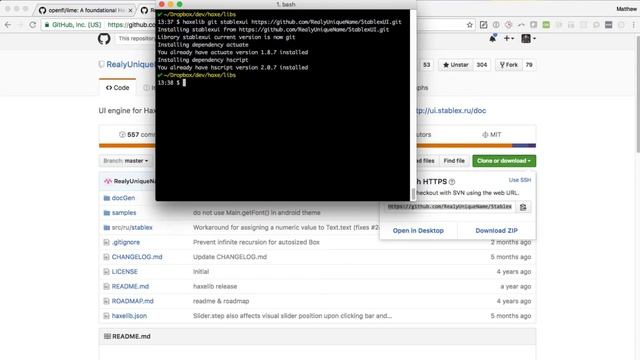Toggle the Clone or download dropdown
The width and height of the screenshot is (640, 360).
(x=504, y=161)
